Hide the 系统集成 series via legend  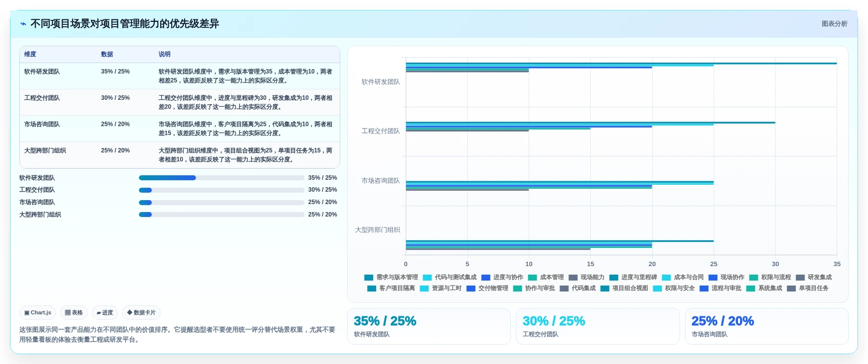[x=764, y=289]
